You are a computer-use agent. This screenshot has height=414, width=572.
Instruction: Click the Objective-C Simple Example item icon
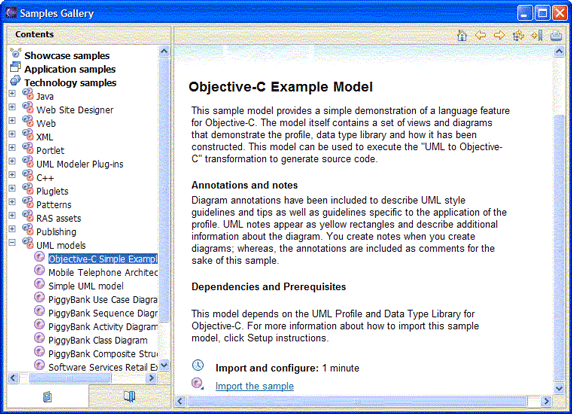39,257
